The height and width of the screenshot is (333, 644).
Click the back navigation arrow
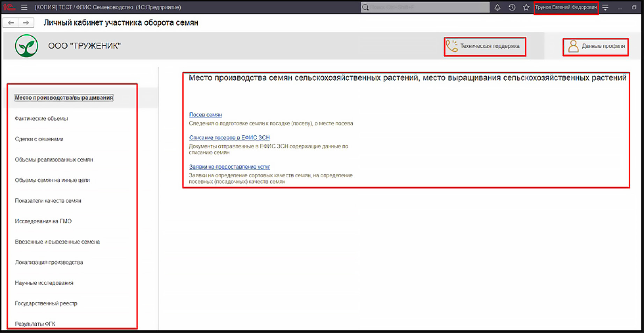point(11,23)
